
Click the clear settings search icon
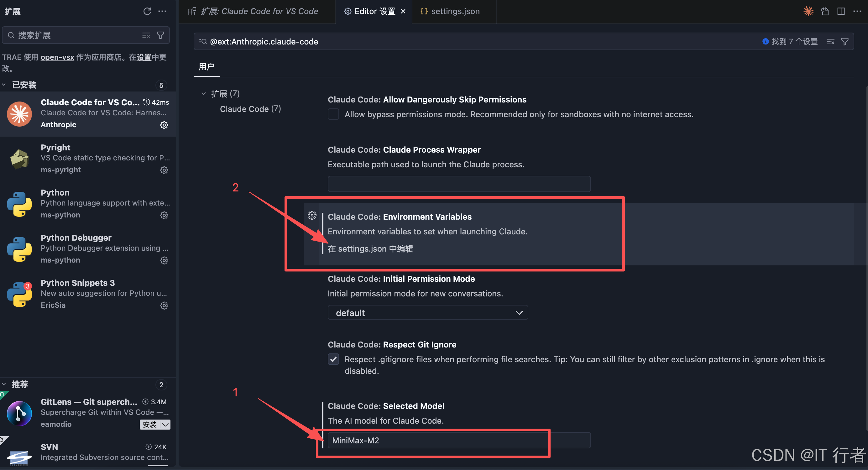[830, 41]
